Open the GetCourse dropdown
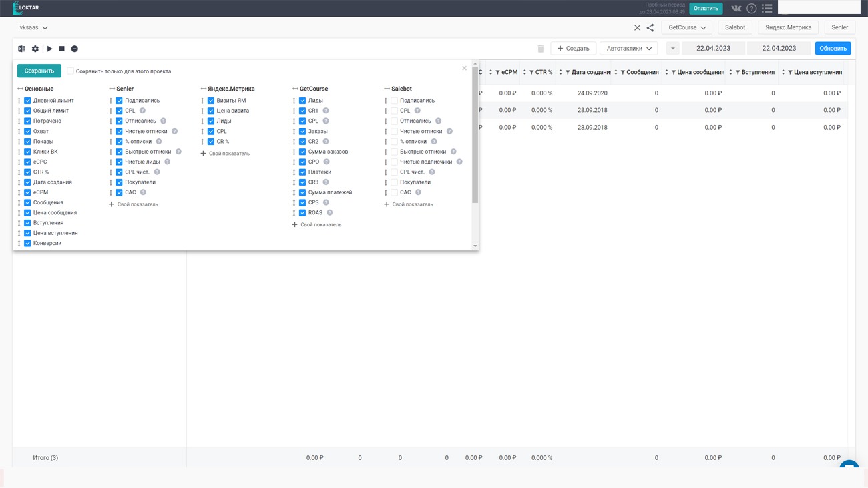The height and width of the screenshot is (488, 868). click(x=686, y=28)
